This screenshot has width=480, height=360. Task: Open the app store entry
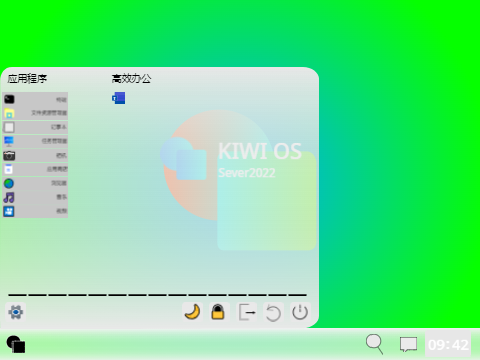coord(35,169)
